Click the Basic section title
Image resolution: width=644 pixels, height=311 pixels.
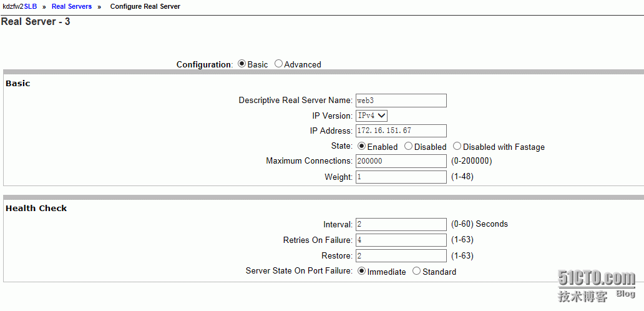(18, 84)
